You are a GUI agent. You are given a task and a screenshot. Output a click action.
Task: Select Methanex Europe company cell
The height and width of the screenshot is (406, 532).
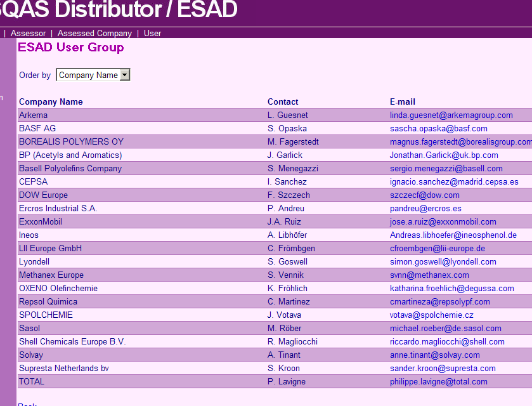pos(51,275)
